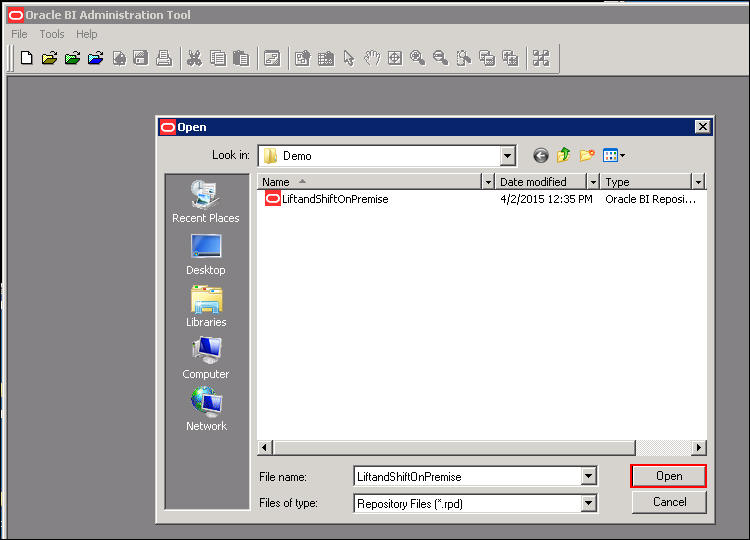Click the horizontal scrollbar right arrow
The height and width of the screenshot is (540, 750).
(699, 448)
